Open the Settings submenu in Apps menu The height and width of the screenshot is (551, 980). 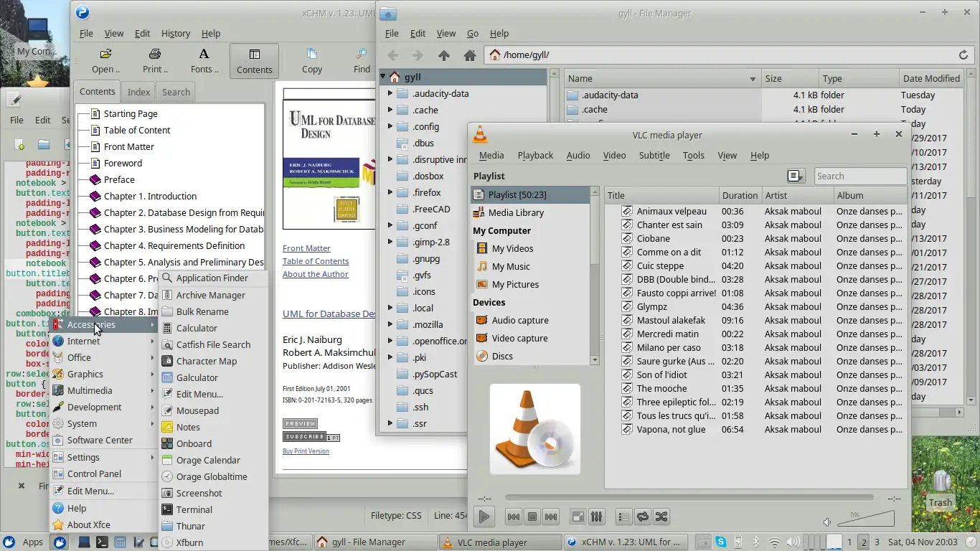click(104, 457)
